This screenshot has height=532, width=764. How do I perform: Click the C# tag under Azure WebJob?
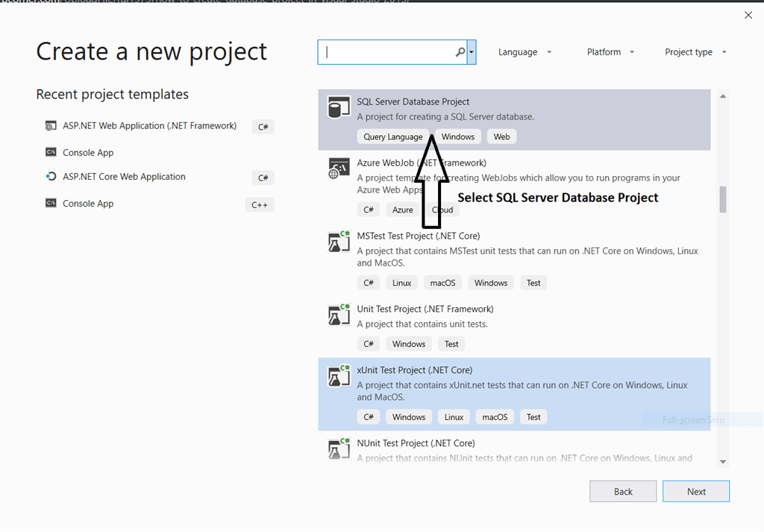[x=369, y=210]
